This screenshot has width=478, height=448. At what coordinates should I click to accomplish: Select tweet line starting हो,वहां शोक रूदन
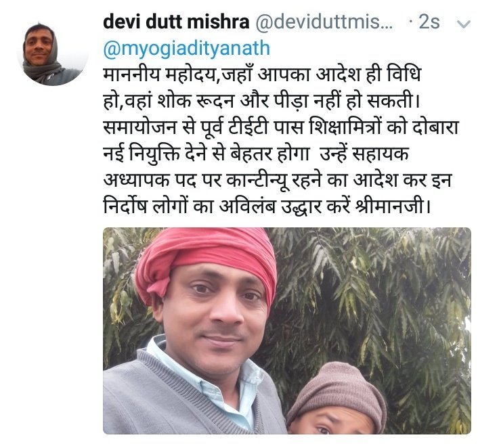[262, 101]
